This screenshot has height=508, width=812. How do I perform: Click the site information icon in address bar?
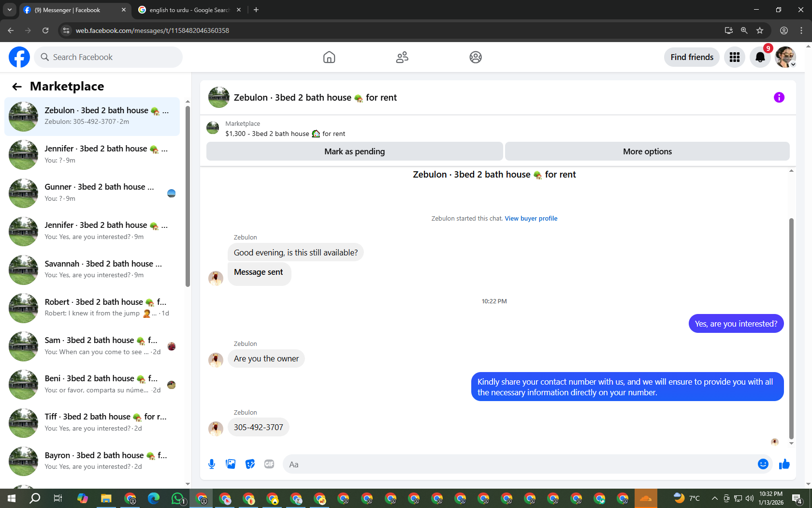point(66,30)
